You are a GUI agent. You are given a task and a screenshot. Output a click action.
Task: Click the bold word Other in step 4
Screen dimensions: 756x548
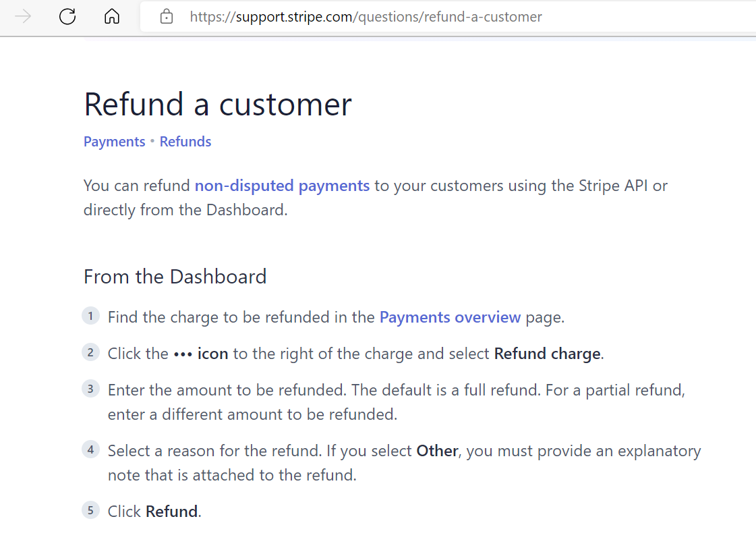click(437, 451)
